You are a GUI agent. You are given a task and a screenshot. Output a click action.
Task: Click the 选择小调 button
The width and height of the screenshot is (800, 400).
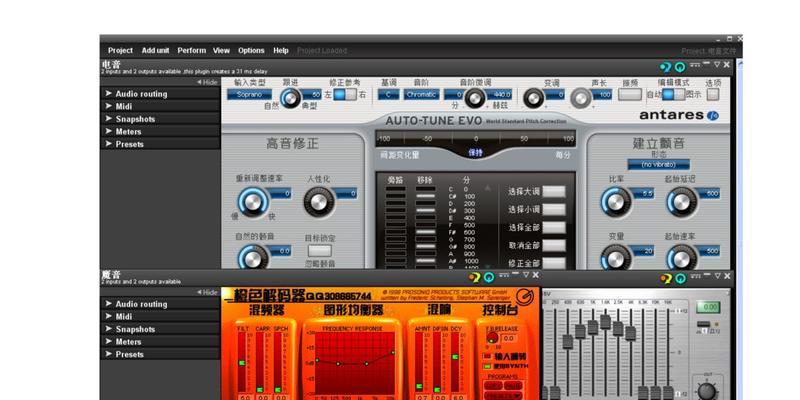(554, 209)
